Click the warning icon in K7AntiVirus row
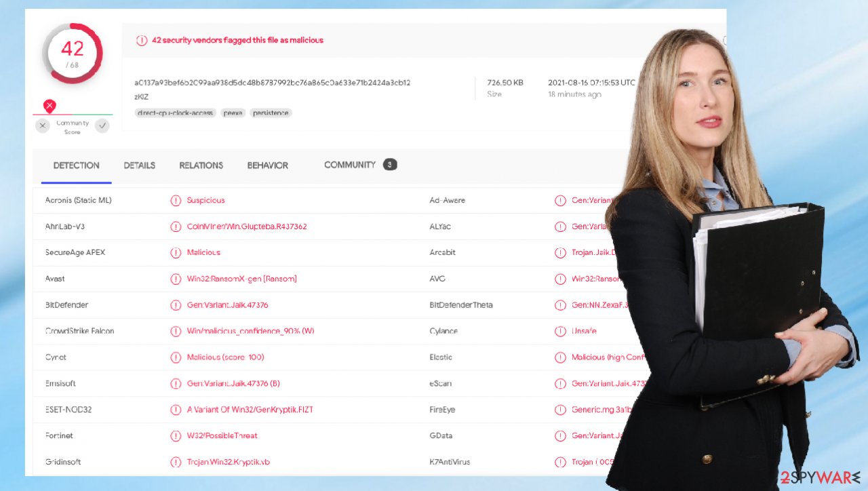The image size is (868, 491). (x=560, y=462)
